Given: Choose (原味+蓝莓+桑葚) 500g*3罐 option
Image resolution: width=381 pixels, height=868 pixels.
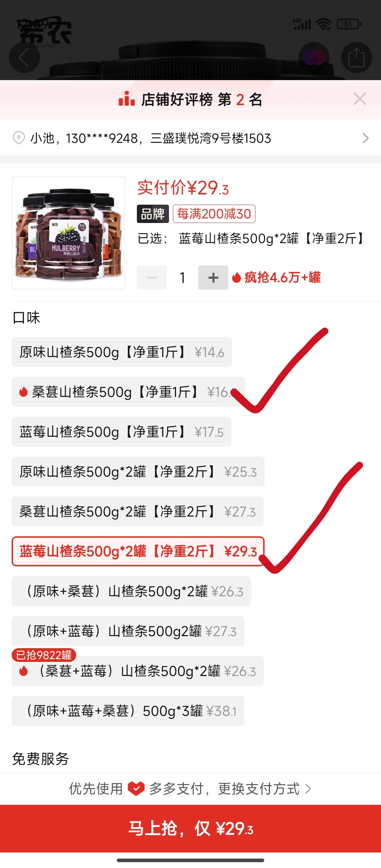Looking at the screenshot, I should (x=128, y=711).
